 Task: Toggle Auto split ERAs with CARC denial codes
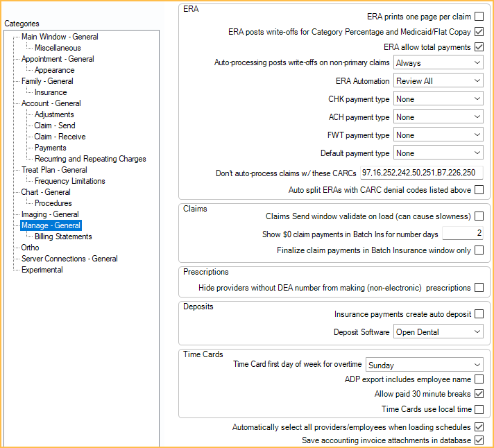(x=479, y=190)
